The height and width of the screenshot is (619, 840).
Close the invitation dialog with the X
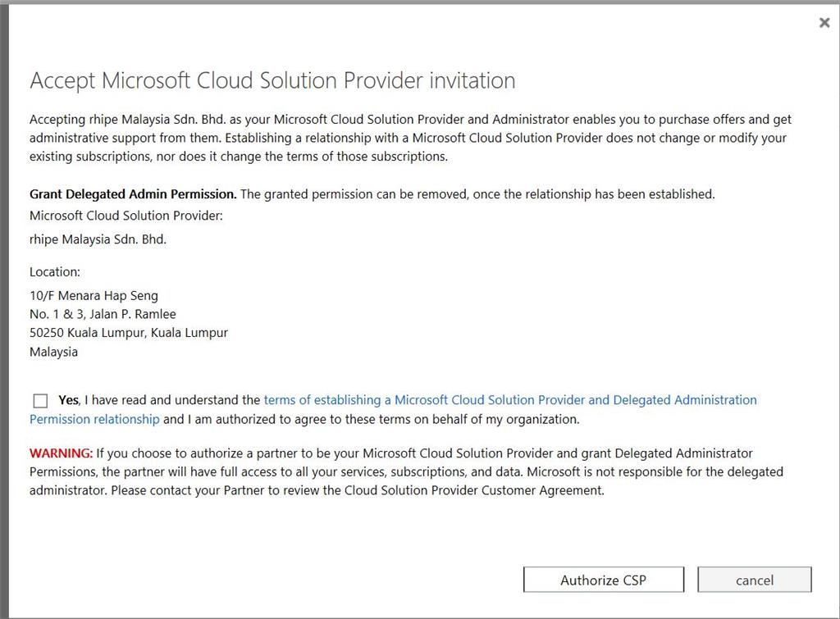click(x=824, y=23)
